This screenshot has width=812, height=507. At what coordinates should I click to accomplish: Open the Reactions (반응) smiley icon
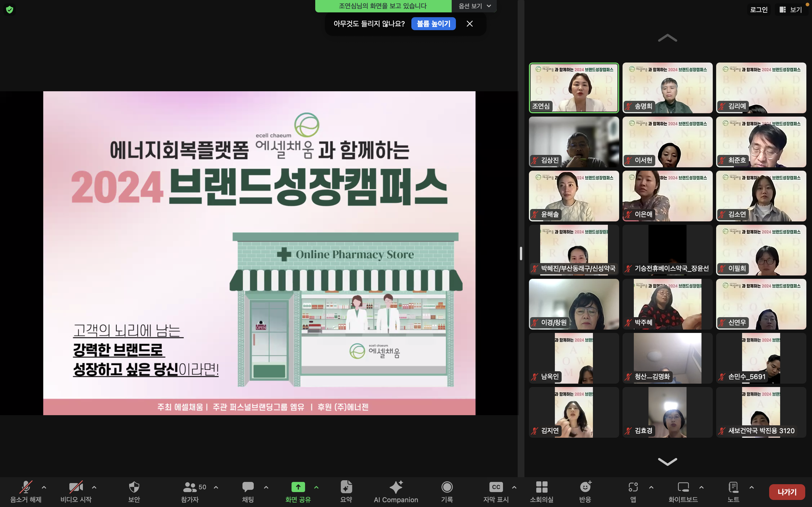click(585, 487)
